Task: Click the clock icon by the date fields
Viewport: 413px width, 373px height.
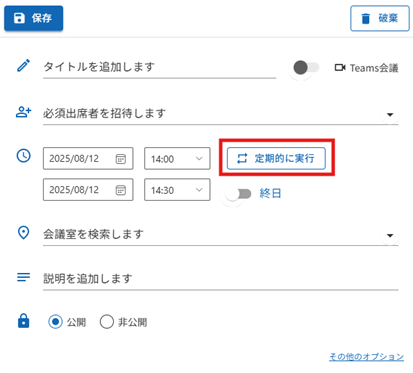Action: point(24,156)
